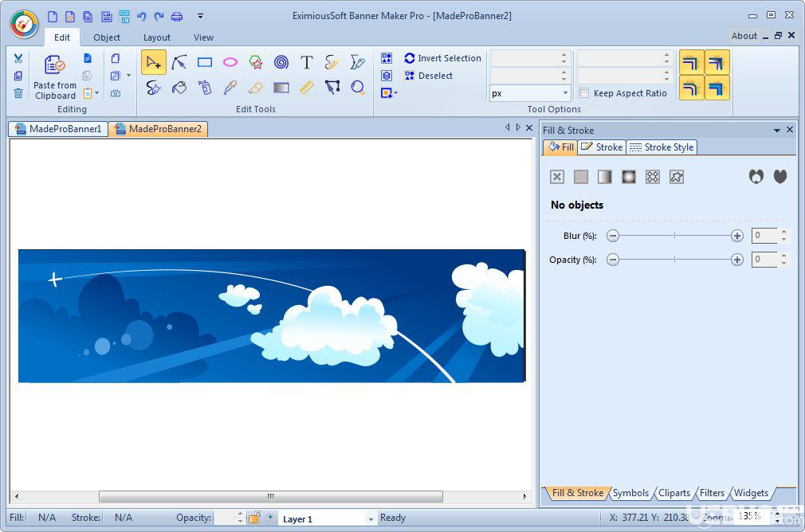805x532 pixels.
Task: Open the Filters panel tab
Action: pyautogui.click(x=712, y=493)
